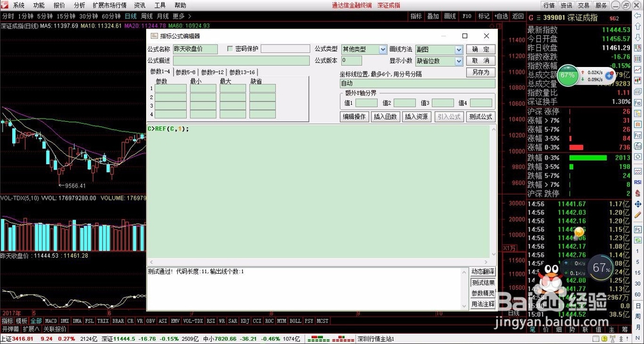Click the green 67% memory ball widget
The image size is (644, 344).
(x=567, y=75)
